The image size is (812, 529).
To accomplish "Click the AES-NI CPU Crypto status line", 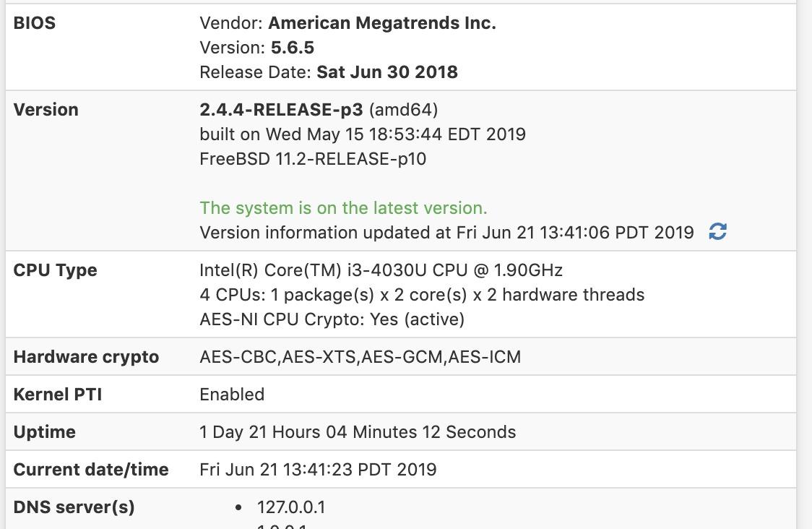I will tap(332, 319).
